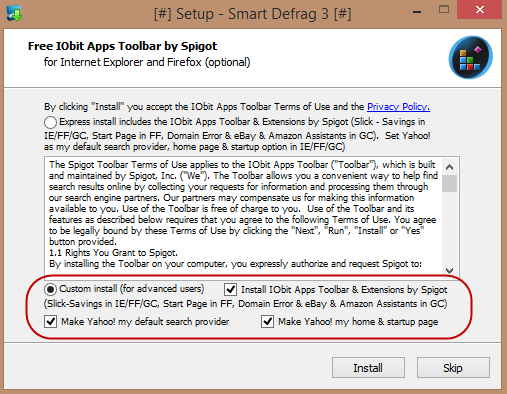Select the Custom install radio button
507x394 pixels.
point(50,289)
